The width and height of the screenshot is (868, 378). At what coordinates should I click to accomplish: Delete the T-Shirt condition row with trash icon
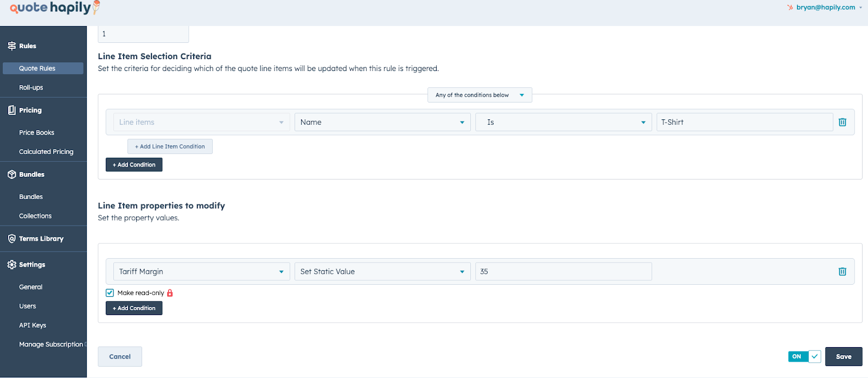(x=842, y=123)
